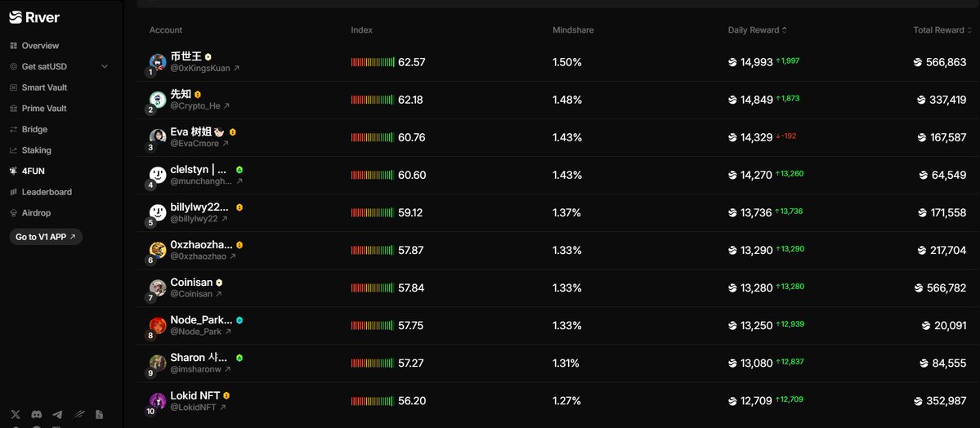Navigate to Bridge

click(29, 129)
